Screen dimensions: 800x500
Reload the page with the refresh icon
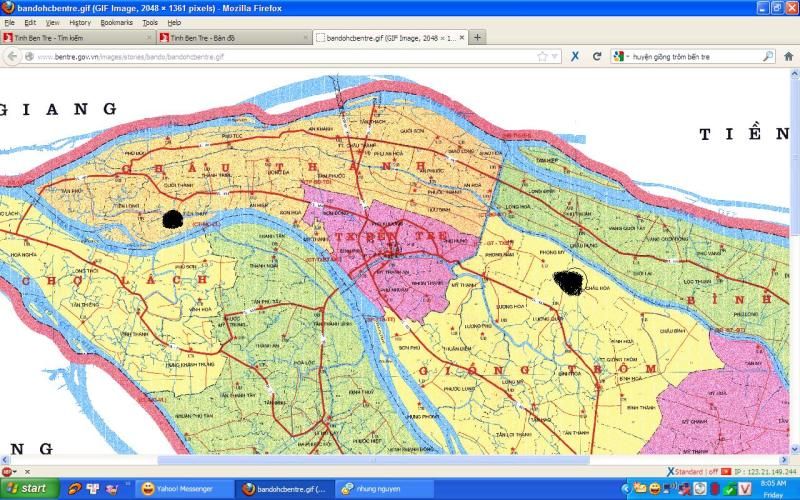click(596, 57)
